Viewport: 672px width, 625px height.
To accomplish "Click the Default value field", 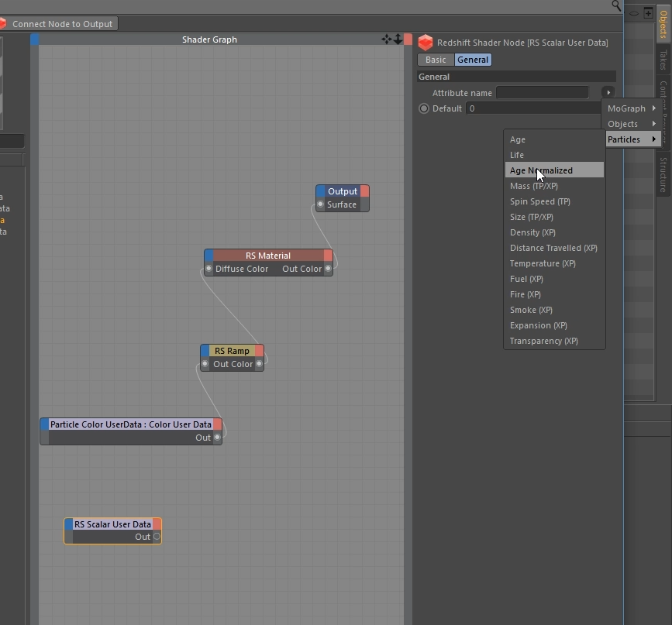I will (534, 108).
